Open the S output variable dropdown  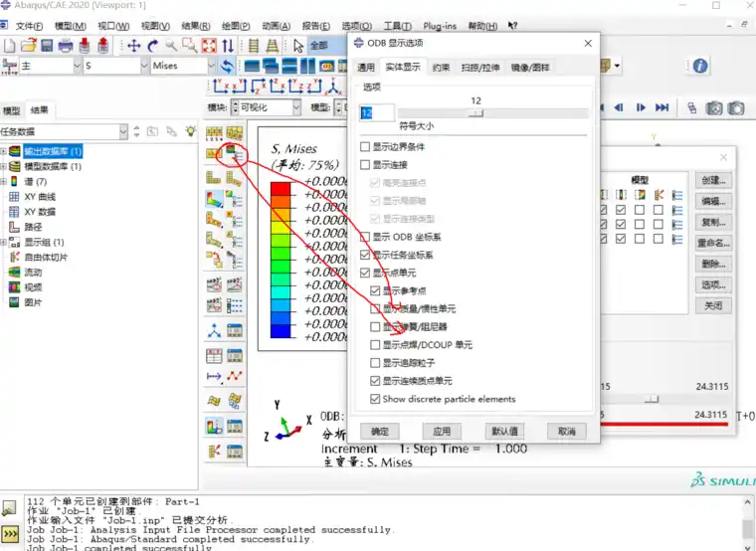point(144,66)
